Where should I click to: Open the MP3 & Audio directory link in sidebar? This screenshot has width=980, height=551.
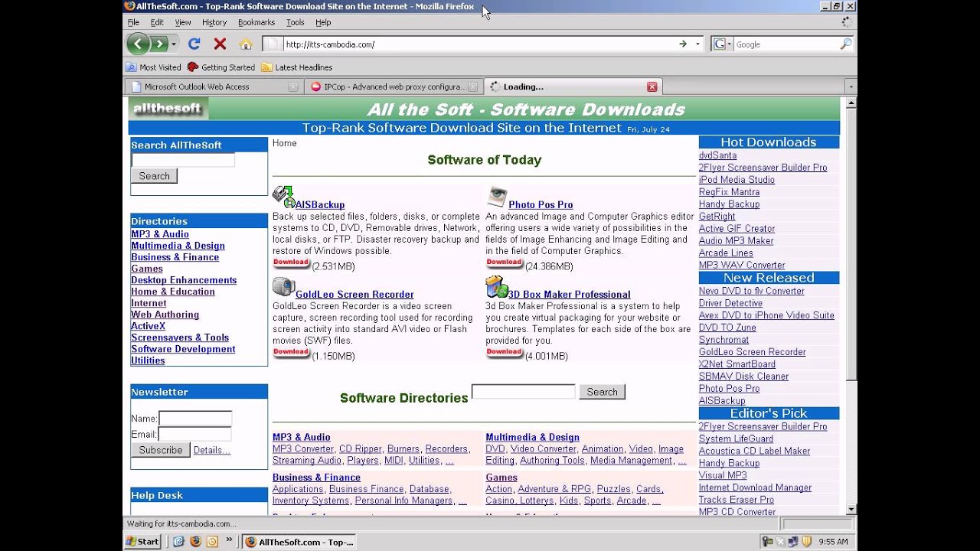click(160, 234)
